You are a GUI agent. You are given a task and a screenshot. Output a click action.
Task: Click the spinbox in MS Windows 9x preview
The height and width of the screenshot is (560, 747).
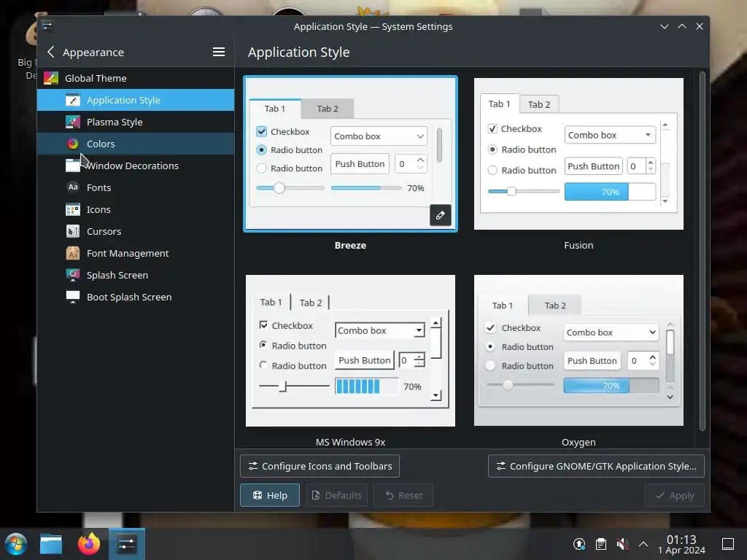click(412, 360)
